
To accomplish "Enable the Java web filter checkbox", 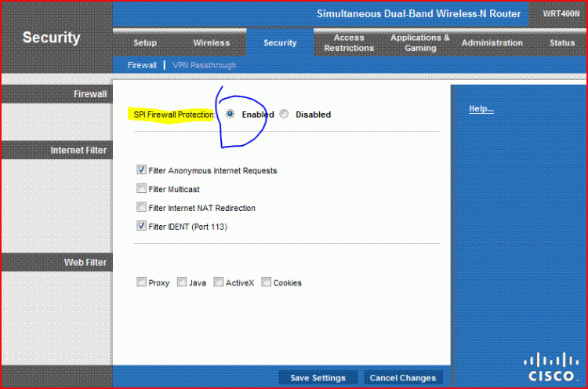I will coord(182,282).
